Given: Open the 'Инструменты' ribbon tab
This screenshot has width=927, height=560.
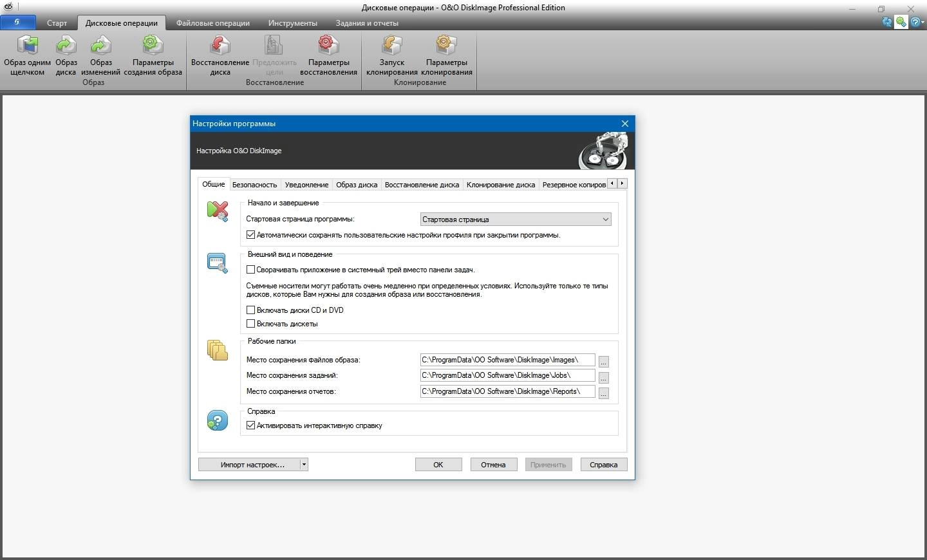Looking at the screenshot, I should coord(293,23).
